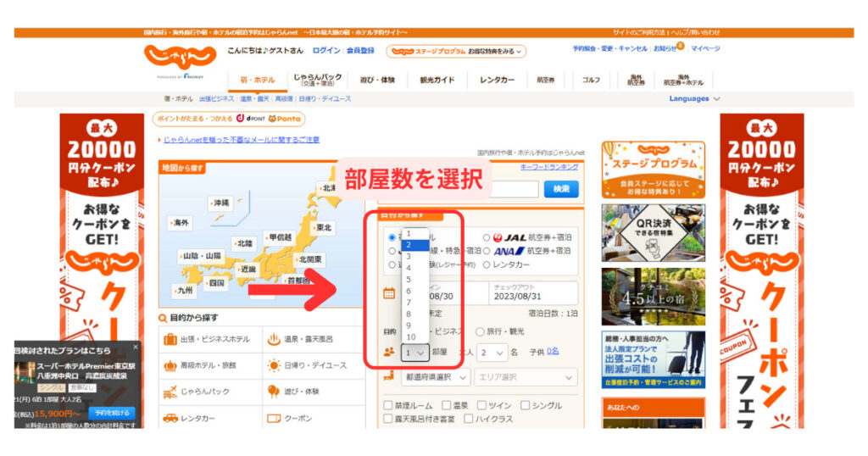
Task: Open the 遊び・体験 main tab
Action: [377, 81]
